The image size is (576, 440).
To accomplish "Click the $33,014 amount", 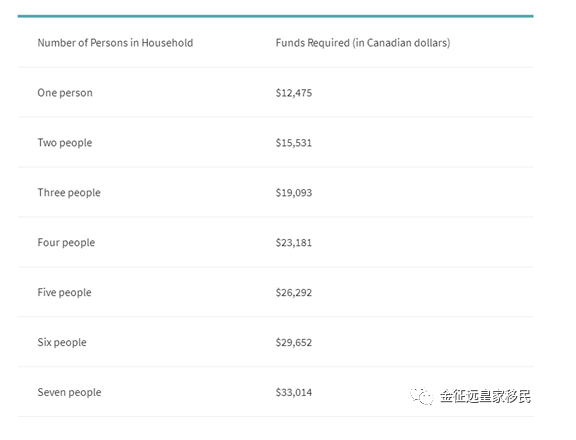I will pos(294,393).
